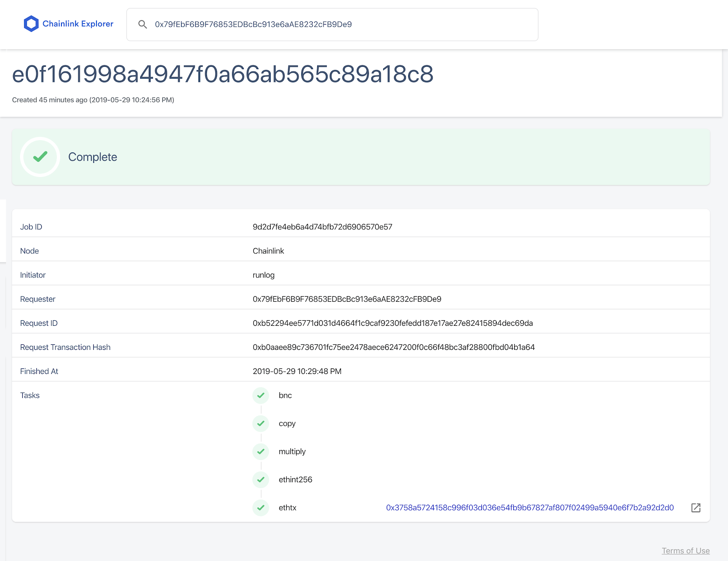Select the Requester label
The image size is (728, 561).
pyautogui.click(x=38, y=299)
